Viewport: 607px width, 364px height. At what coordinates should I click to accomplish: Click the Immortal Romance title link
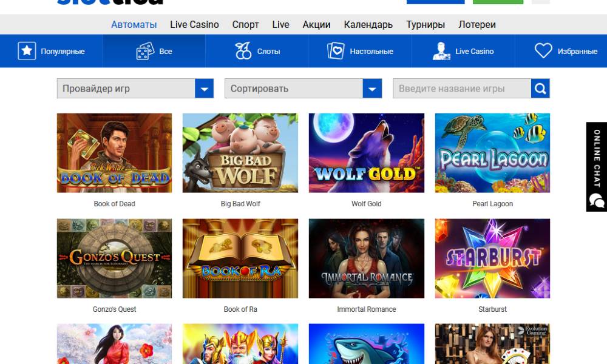tap(367, 309)
